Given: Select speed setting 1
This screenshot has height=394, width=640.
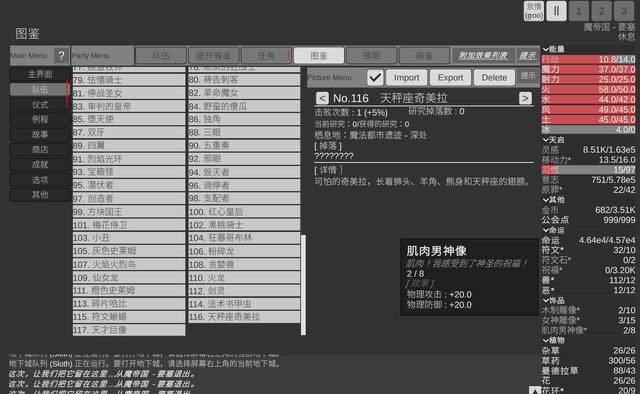Looking at the screenshot, I should pos(579,11).
